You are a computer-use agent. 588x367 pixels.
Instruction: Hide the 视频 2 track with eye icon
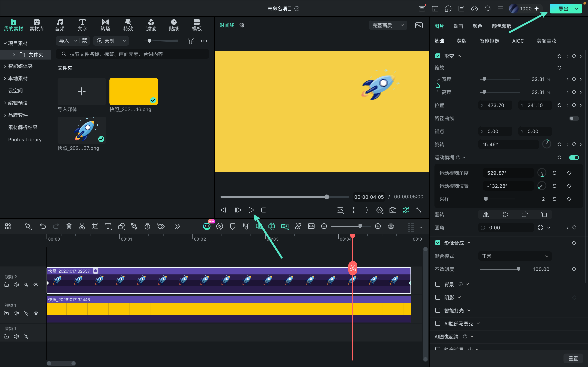(x=36, y=284)
